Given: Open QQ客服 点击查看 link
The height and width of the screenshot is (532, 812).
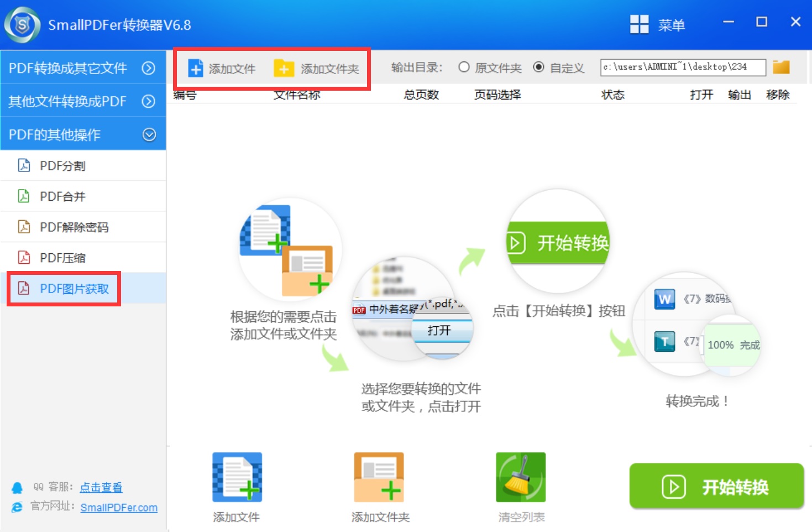Looking at the screenshot, I should click(x=101, y=487).
